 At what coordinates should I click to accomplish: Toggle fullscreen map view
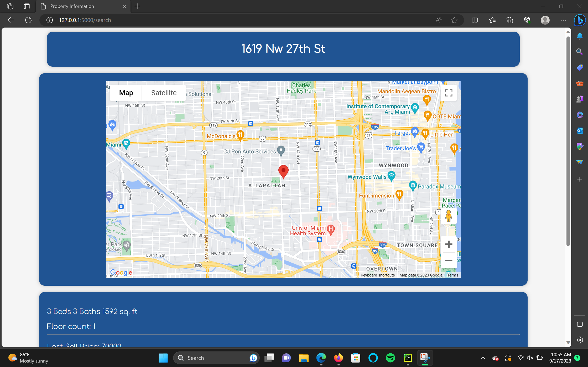pos(449,93)
